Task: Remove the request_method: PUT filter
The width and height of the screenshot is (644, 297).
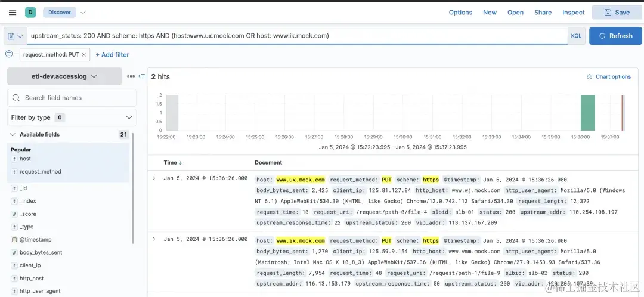Action: point(84,55)
